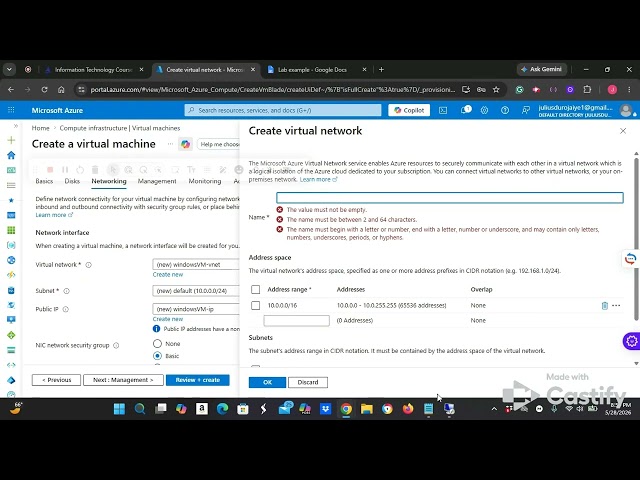640x480 pixels.
Task: Open more options for the 10.0.0.0/16 row
Action: point(616,305)
